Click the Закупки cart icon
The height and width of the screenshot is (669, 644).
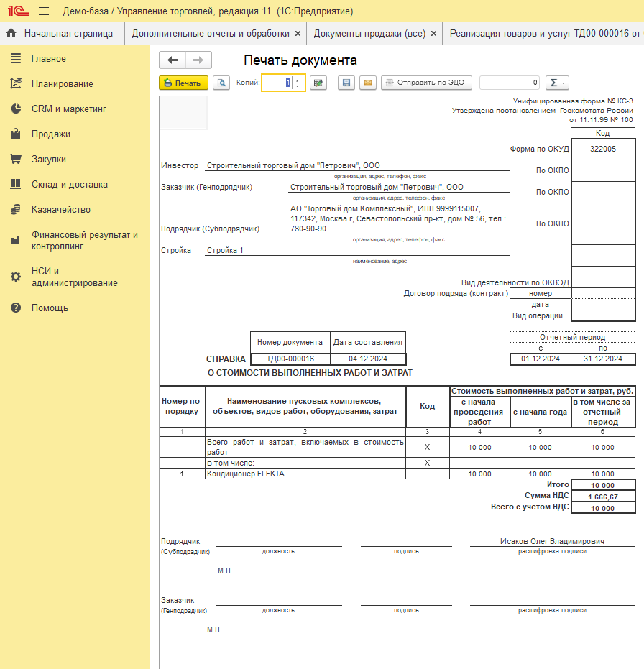coord(16,159)
